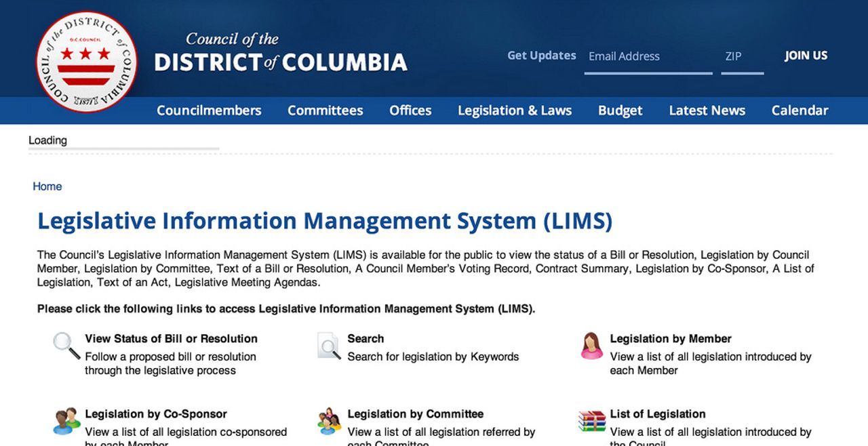
Task: Click the Home breadcrumb link
Action: tap(47, 186)
